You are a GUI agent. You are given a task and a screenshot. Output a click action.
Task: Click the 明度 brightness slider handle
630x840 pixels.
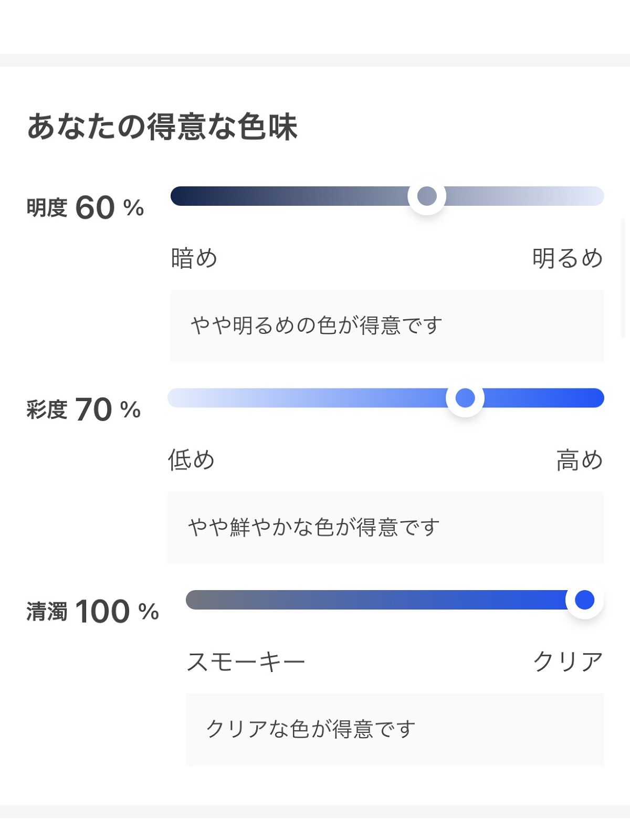427,196
